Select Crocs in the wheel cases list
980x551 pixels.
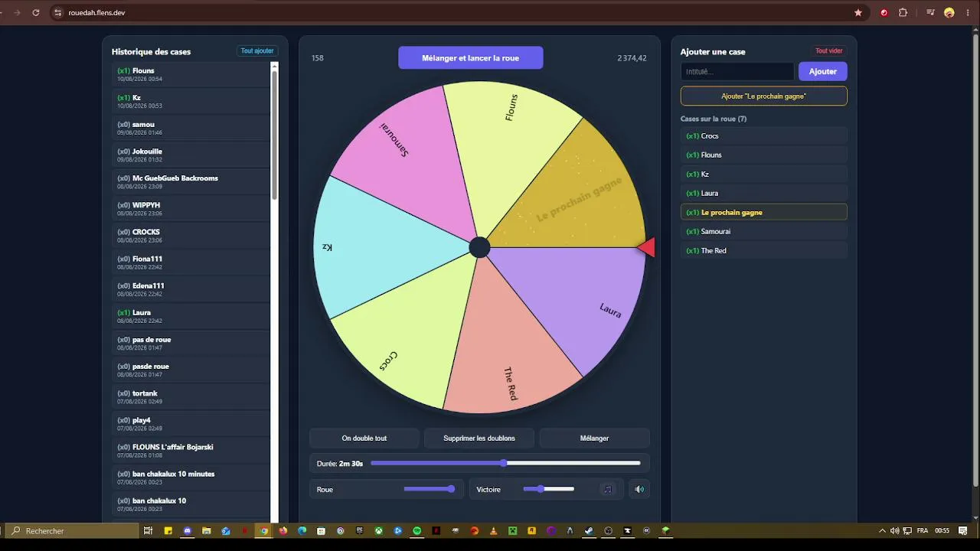pos(764,136)
